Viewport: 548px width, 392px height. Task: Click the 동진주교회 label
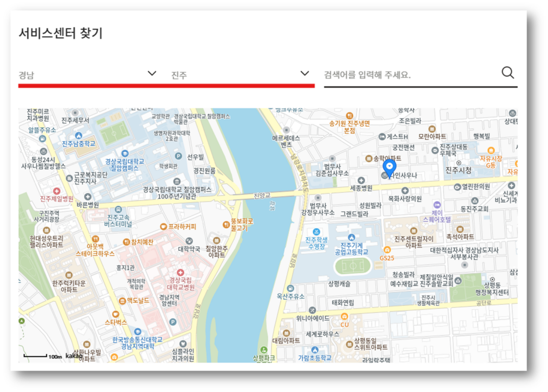coord(474,209)
